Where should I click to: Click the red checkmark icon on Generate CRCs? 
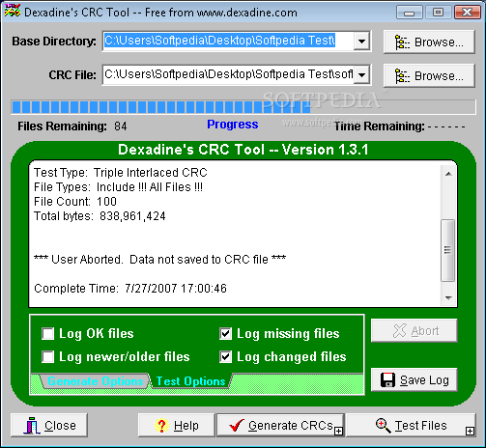(x=237, y=425)
